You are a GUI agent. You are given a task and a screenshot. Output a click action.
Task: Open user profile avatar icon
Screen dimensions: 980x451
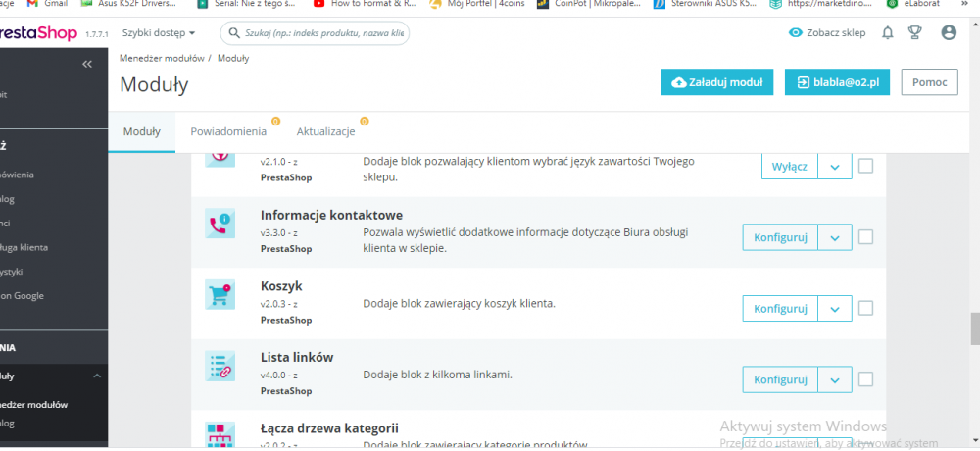coord(949,32)
